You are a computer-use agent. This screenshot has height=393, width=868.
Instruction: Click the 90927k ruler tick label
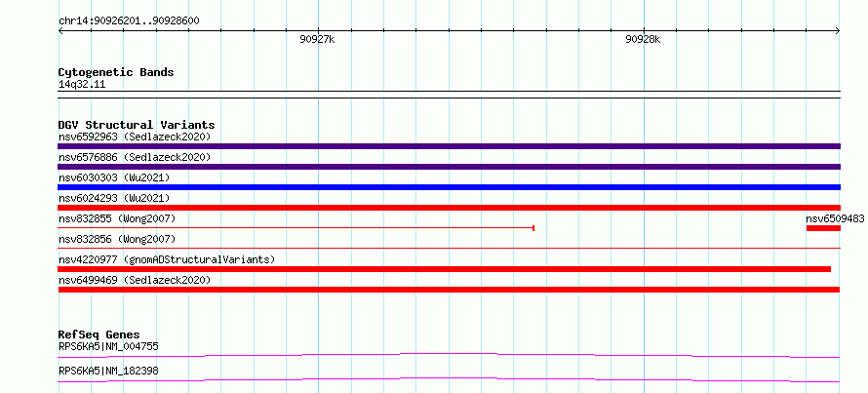pos(317,39)
